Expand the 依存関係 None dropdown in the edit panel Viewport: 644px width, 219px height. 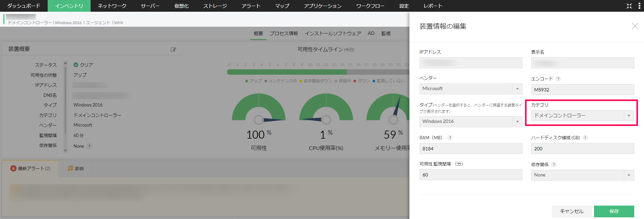(583, 175)
